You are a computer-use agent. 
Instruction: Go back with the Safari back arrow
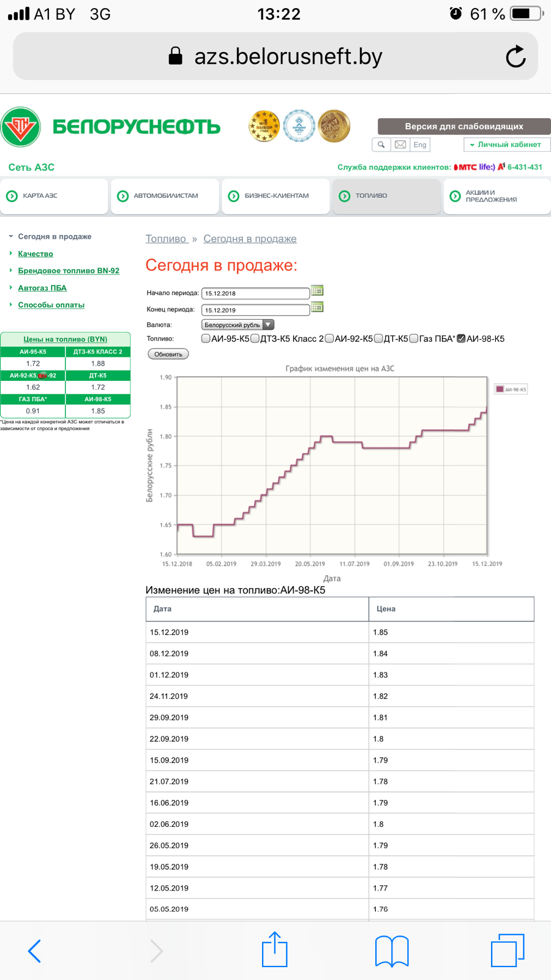pos(35,951)
